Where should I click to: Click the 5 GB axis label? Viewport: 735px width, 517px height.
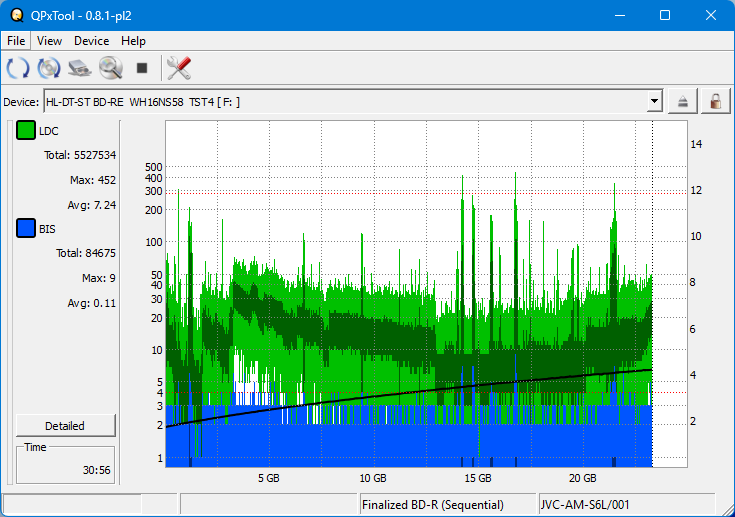coord(269,478)
